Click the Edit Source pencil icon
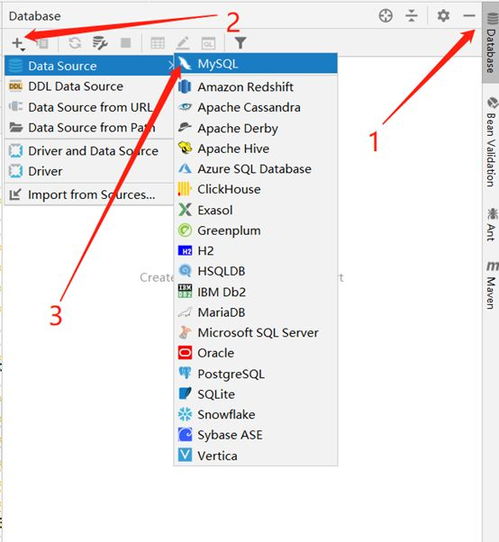499x542 pixels. (183, 43)
